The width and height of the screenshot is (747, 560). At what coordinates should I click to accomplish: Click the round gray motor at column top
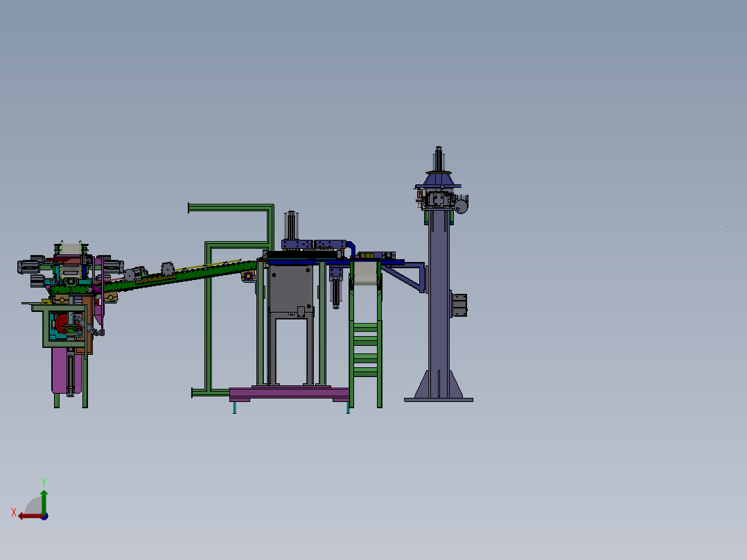tap(461, 204)
